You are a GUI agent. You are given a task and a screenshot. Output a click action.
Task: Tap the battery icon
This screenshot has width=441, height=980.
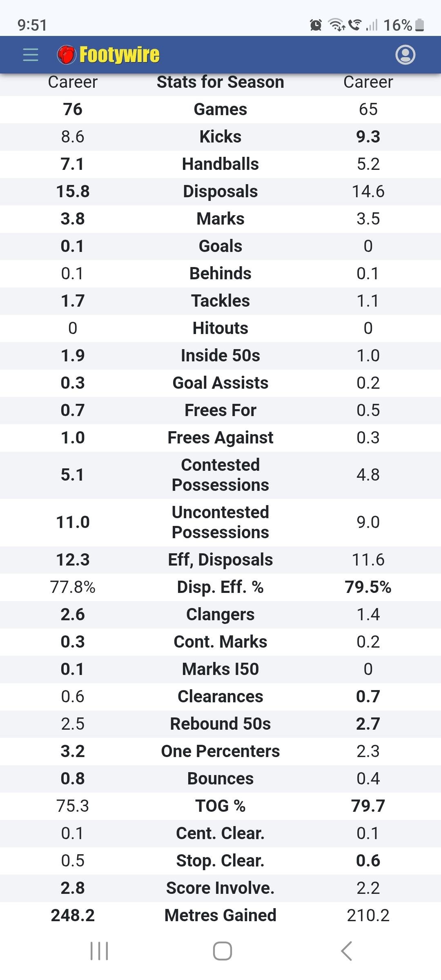[419, 25]
